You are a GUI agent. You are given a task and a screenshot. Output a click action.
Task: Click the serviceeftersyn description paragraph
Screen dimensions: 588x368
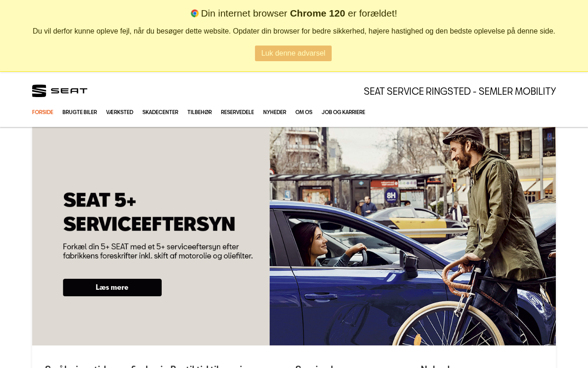coord(158,251)
